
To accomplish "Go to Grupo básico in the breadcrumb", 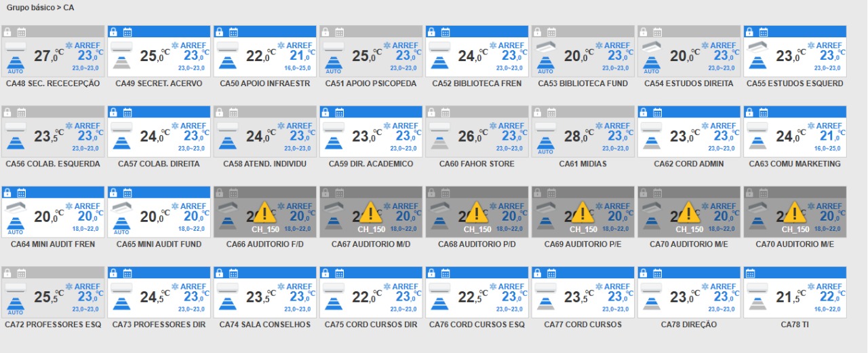I will [x=30, y=7].
